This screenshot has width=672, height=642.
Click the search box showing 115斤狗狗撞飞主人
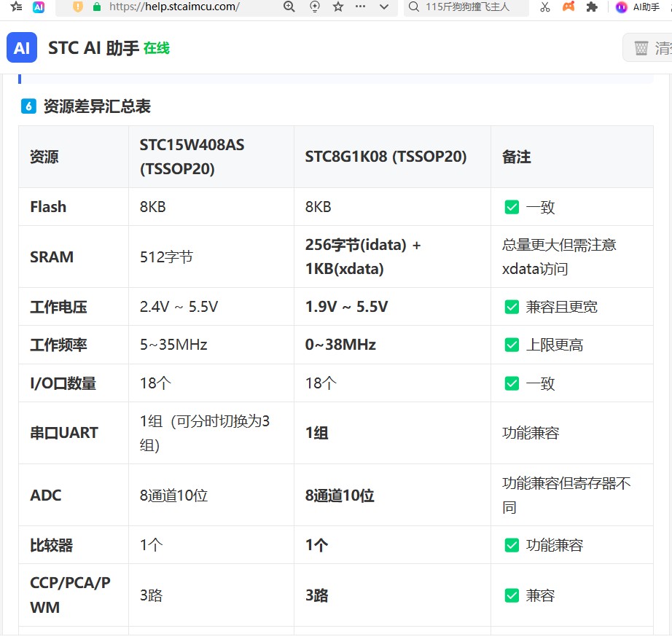point(466,7)
